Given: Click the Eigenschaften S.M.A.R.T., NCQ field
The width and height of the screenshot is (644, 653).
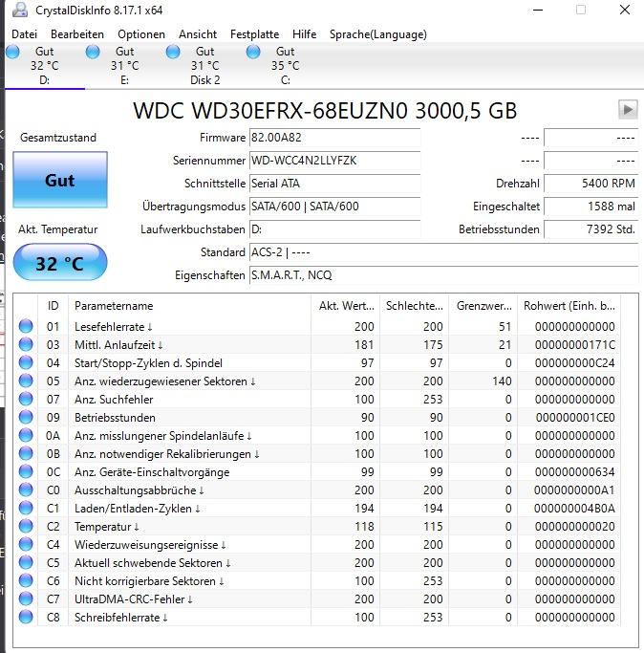Looking at the screenshot, I should (x=443, y=274).
